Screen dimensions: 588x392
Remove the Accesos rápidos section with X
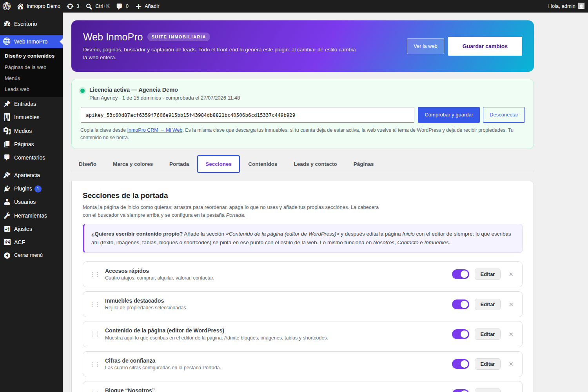(x=511, y=274)
